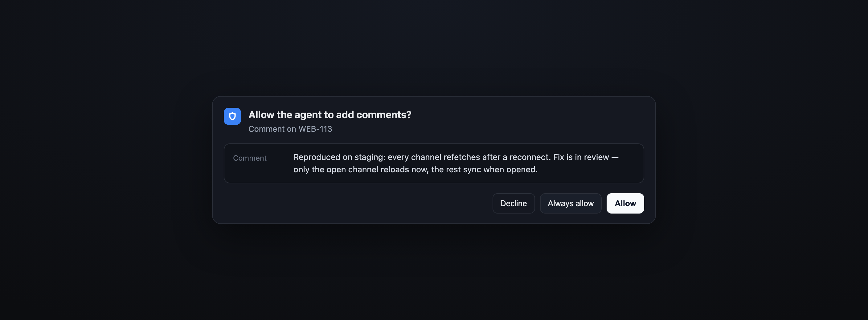Permanently permit comments via Always allow

click(571, 203)
